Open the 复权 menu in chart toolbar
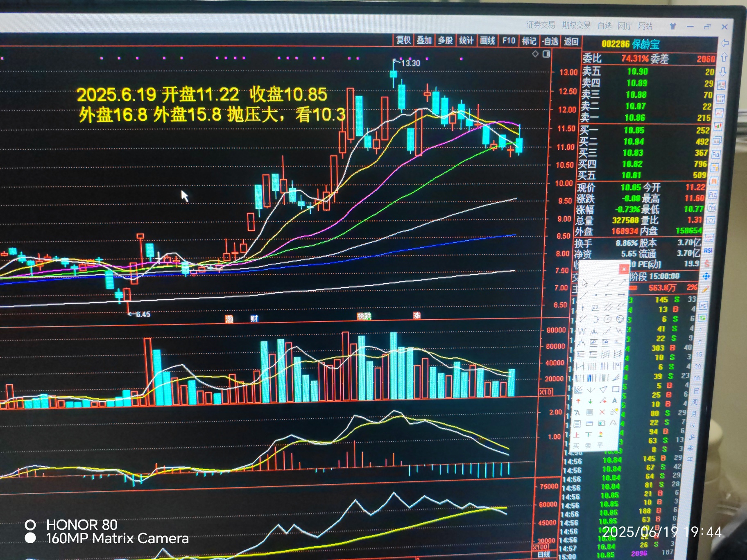 (403, 40)
